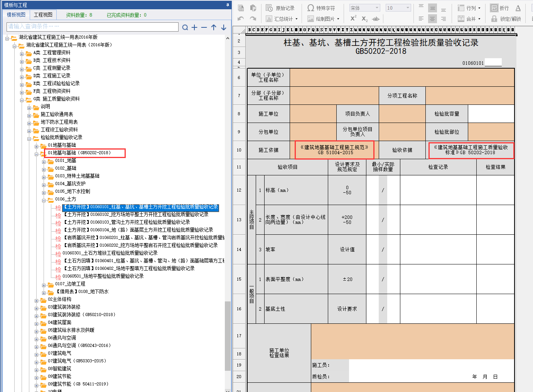
Task: Click the plus (expand all) icon
Action: (194, 27)
